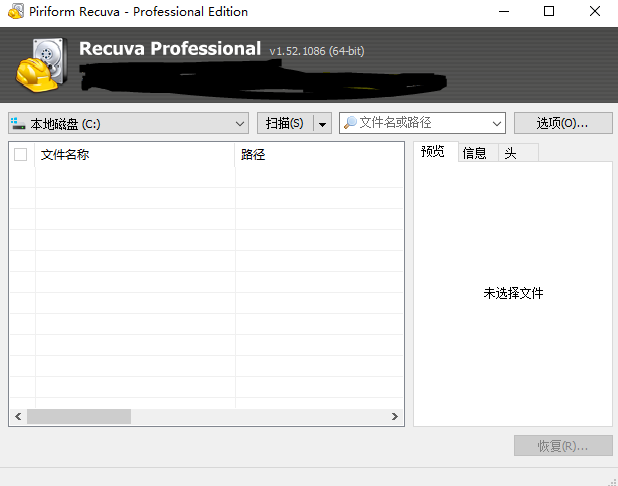Toggle the select-all checkbox in the file list header
This screenshot has height=486, width=618.
(x=21, y=155)
